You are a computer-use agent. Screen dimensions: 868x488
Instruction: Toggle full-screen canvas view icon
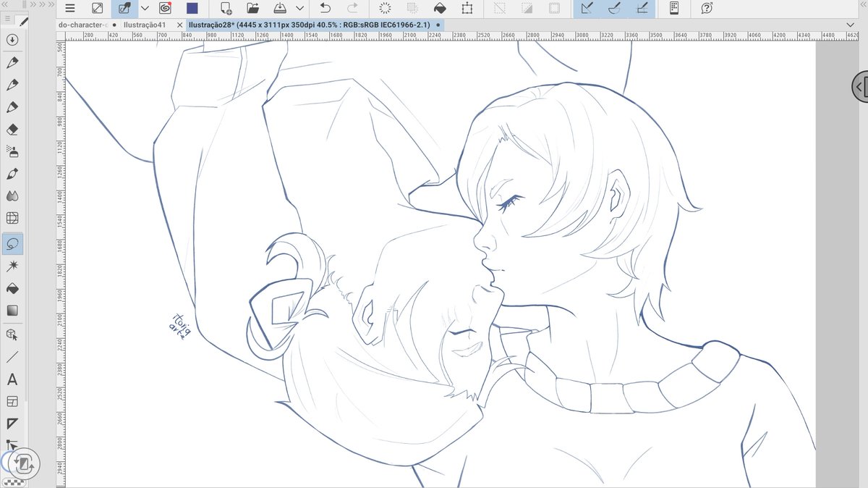pos(98,8)
